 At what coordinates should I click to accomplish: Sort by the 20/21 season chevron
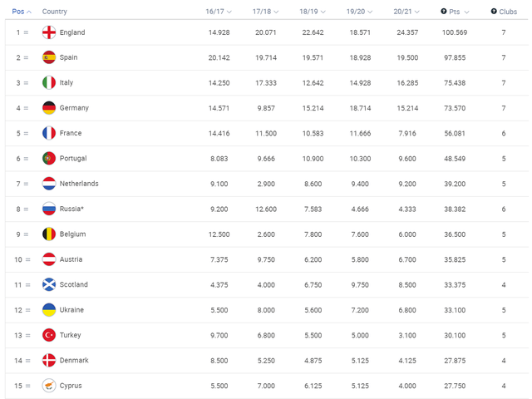[417, 12]
